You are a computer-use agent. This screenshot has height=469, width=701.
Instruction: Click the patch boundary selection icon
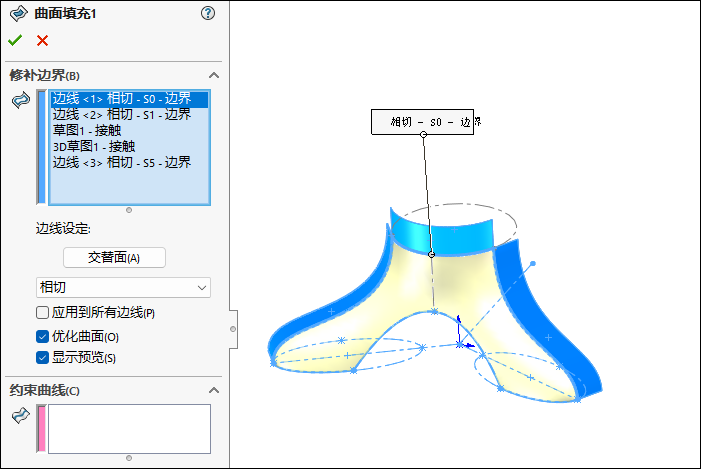click(21, 100)
